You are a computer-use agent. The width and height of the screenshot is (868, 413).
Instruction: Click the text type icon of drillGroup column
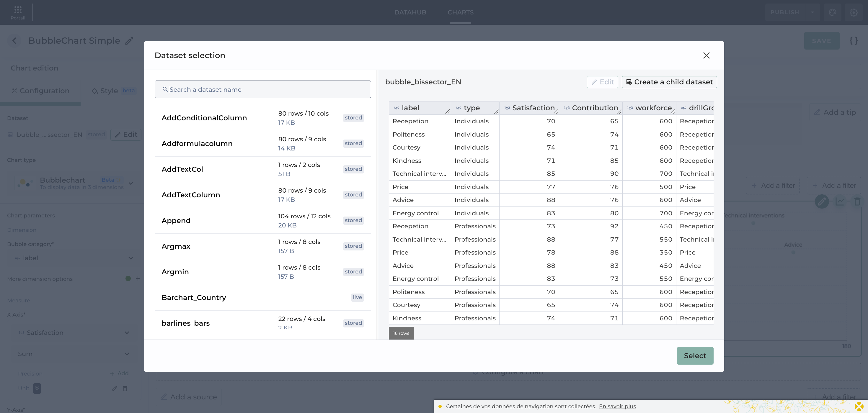tap(684, 108)
